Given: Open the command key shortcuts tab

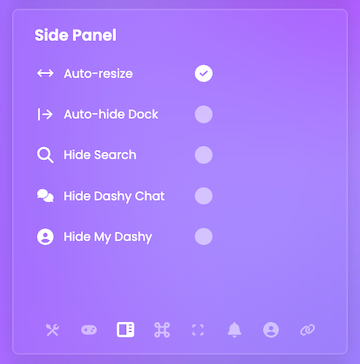Looking at the screenshot, I should tap(162, 330).
